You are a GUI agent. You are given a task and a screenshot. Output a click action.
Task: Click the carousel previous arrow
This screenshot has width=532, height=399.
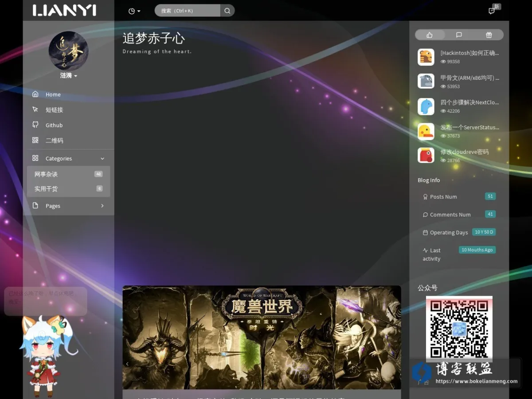[127, 364]
